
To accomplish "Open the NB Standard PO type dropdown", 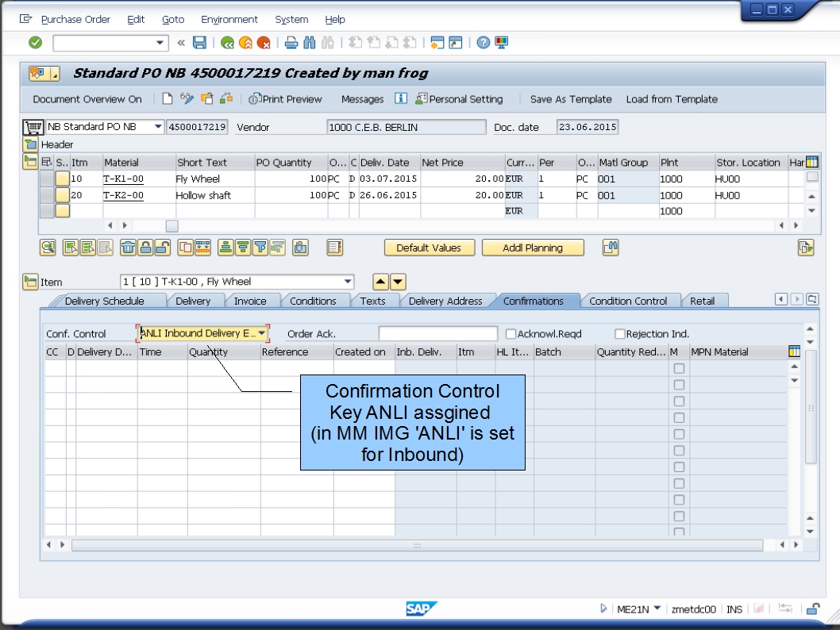I will (x=158, y=127).
